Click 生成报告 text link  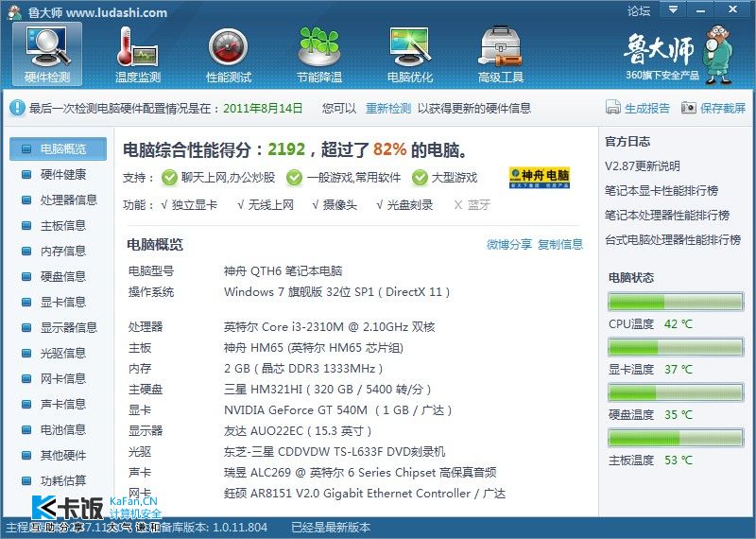[647, 108]
